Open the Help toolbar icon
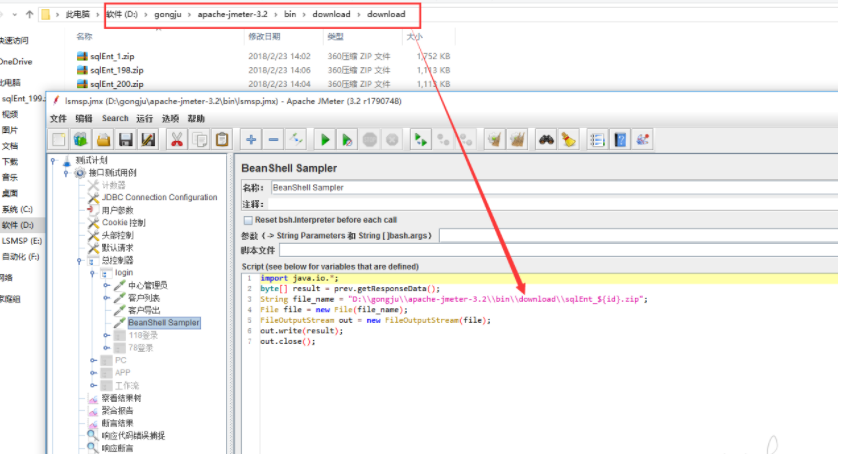The image size is (841, 454). click(x=621, y=140)
